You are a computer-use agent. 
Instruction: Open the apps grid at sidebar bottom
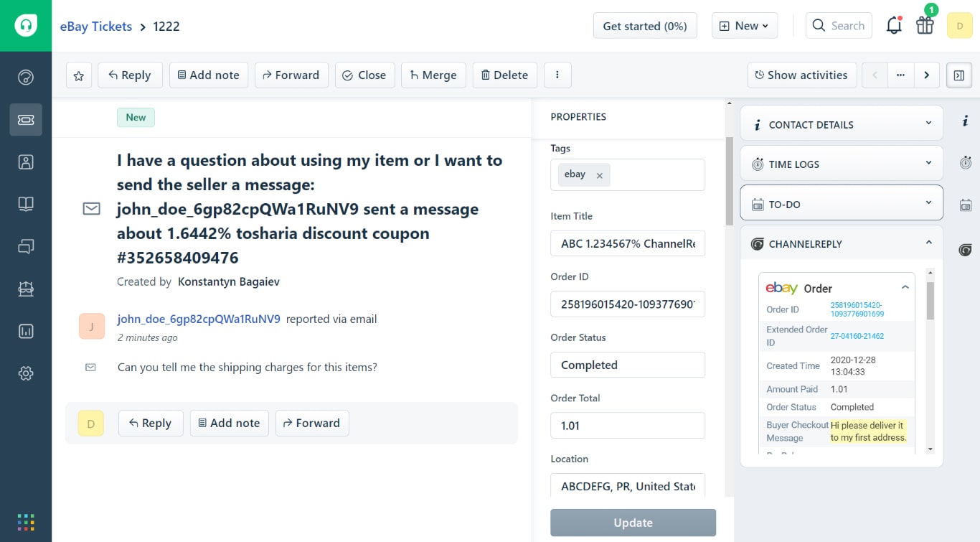pos(26,521)
